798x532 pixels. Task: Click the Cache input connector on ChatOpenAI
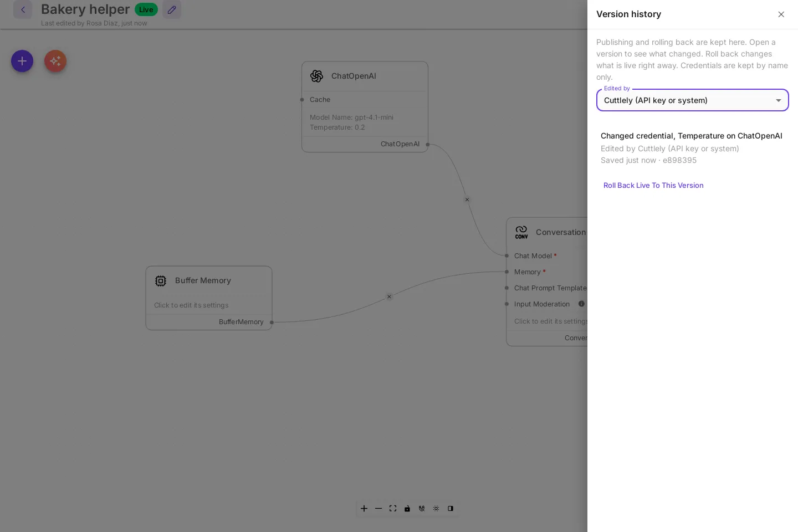302,100
